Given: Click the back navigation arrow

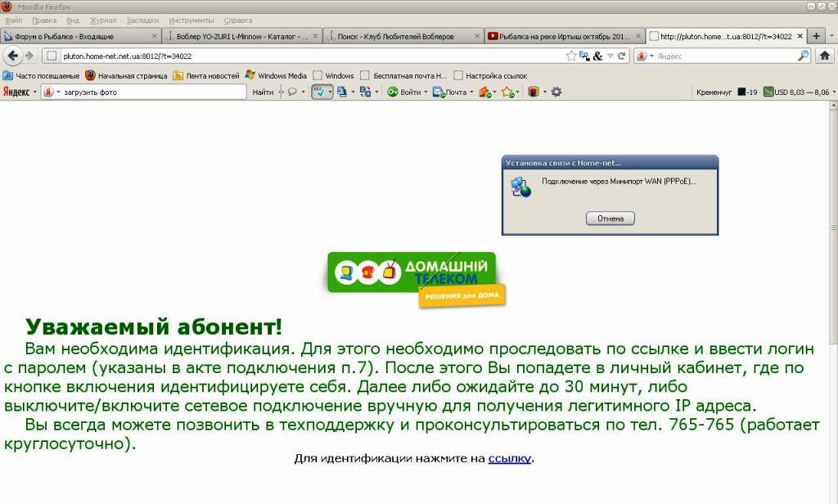Looking at the screenshot, I should tap(12, 56).
